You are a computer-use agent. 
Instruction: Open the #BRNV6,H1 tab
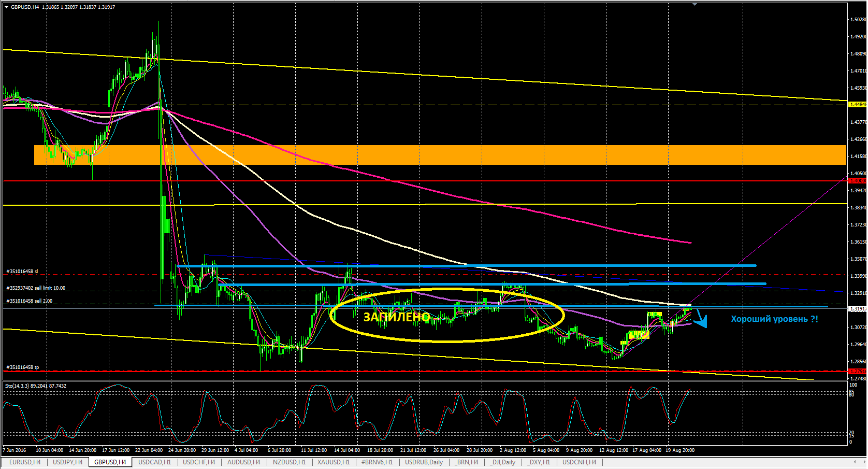pyautogui.click(x=377, y=462)
